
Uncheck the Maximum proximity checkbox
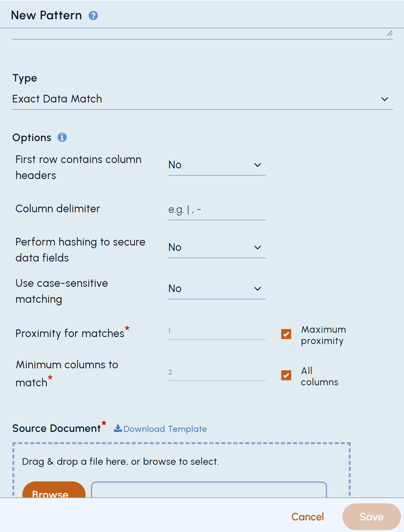point(286,334)
